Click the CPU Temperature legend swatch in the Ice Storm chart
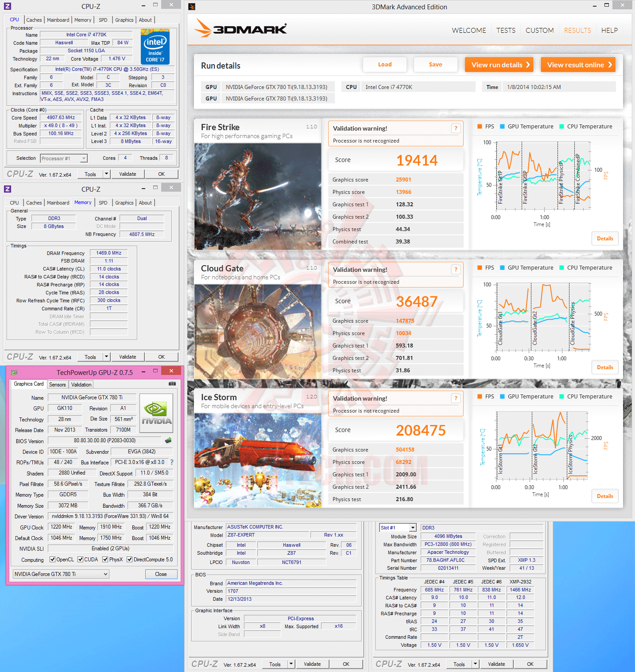 coord(561,397)
